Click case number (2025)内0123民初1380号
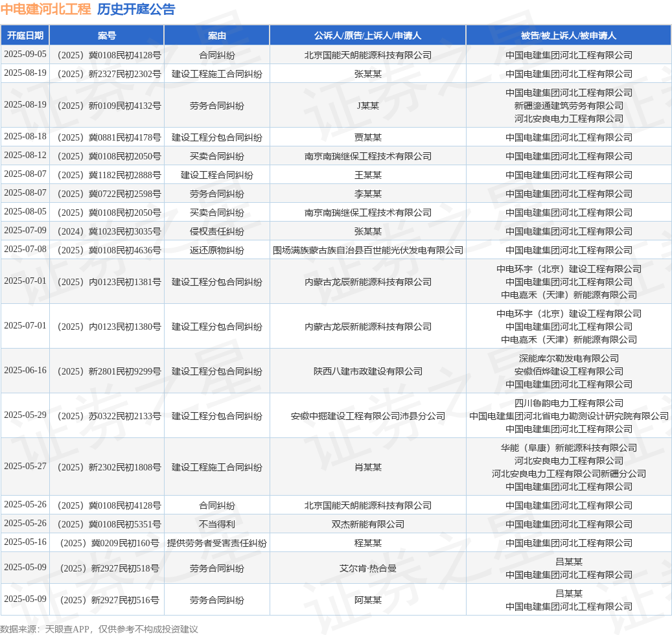Screen dimensions: 672x635 110,327
